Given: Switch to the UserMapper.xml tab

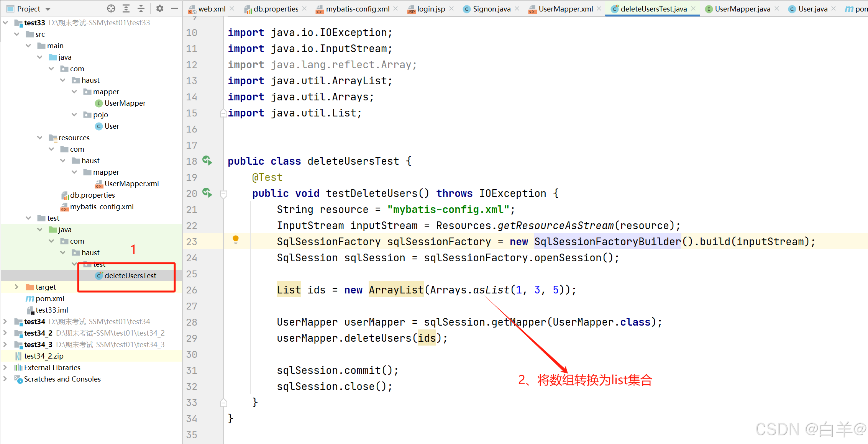Looking at the screenshot, I should pos(565,9).
